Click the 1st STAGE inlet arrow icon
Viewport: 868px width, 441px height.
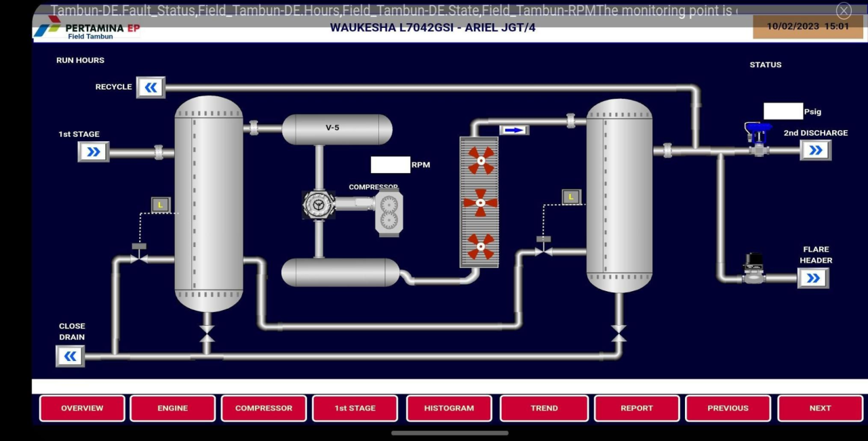coord(94,152)
